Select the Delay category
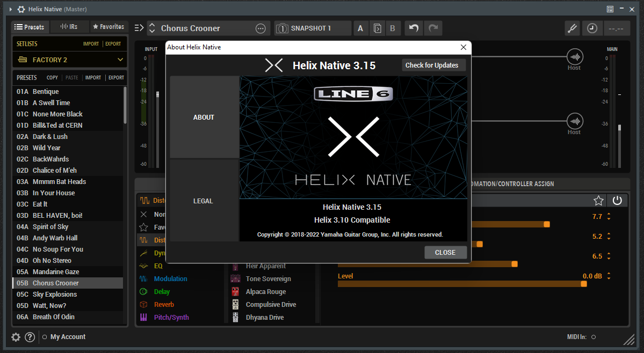This screenshot has width=644, height=353. click(162, 291)
